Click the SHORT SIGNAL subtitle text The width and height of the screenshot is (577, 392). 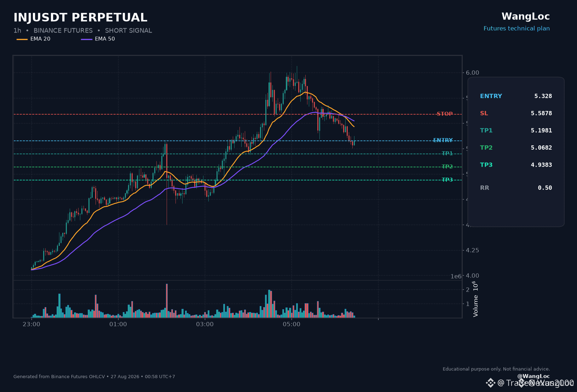click(128, 30)
